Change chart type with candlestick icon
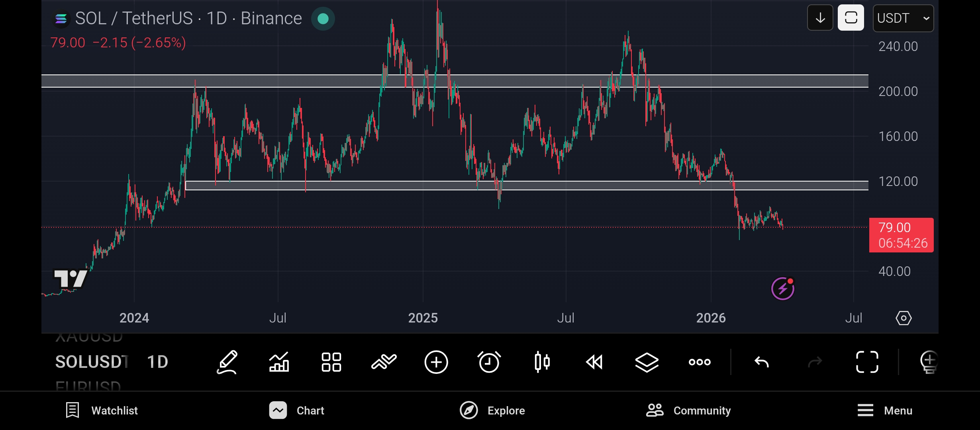The image size is (980, 430). (542, 362)
